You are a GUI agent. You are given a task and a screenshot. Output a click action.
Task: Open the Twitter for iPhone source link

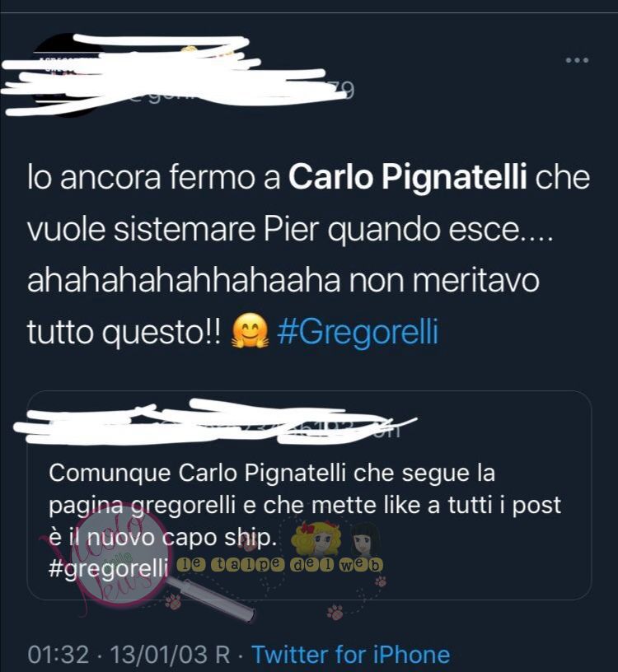point(350,655)
